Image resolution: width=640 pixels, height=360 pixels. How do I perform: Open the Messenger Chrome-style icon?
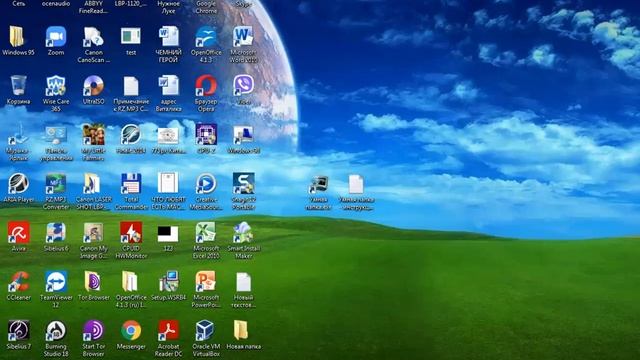131,331
